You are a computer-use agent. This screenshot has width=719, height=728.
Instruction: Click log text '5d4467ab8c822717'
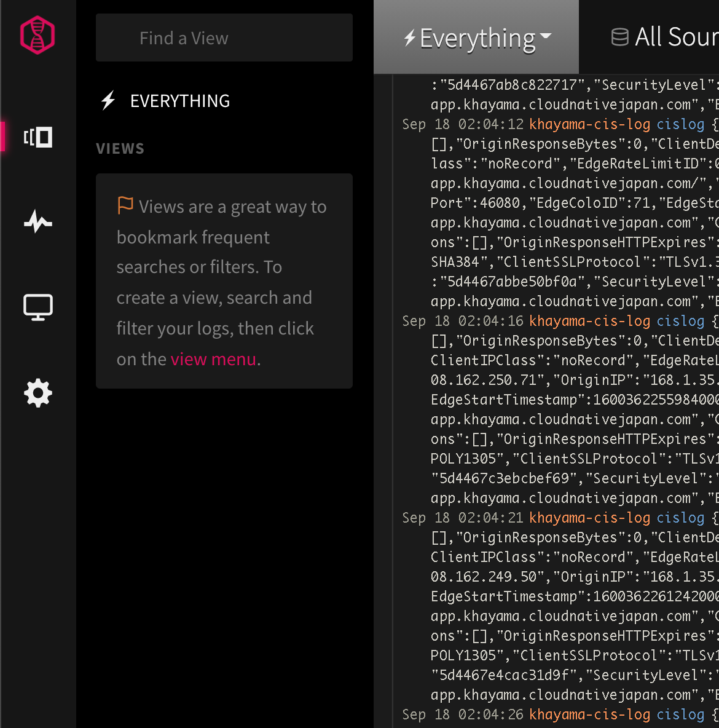pos(513,85)
